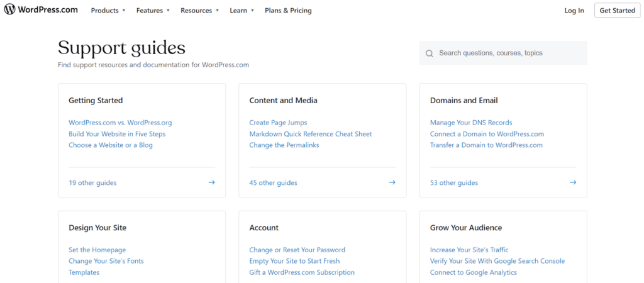This screenshot has width=644, height=283.
Task: Click the Log In link
Action: (x=574, y=11)
